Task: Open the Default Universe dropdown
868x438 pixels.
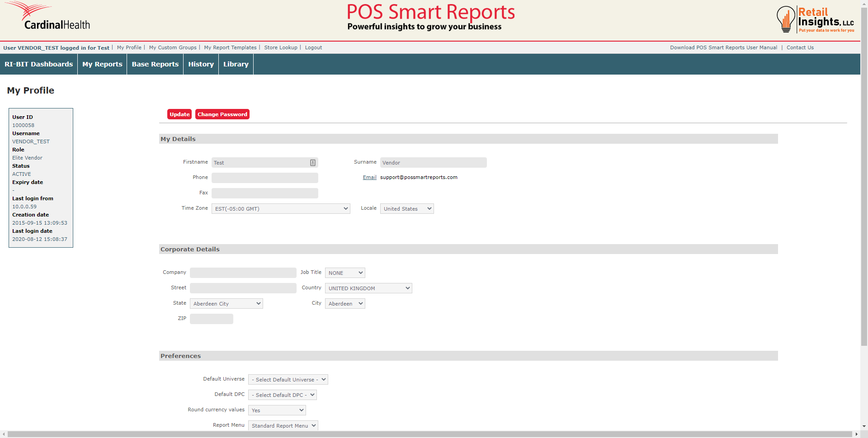Action: point(288,380)
